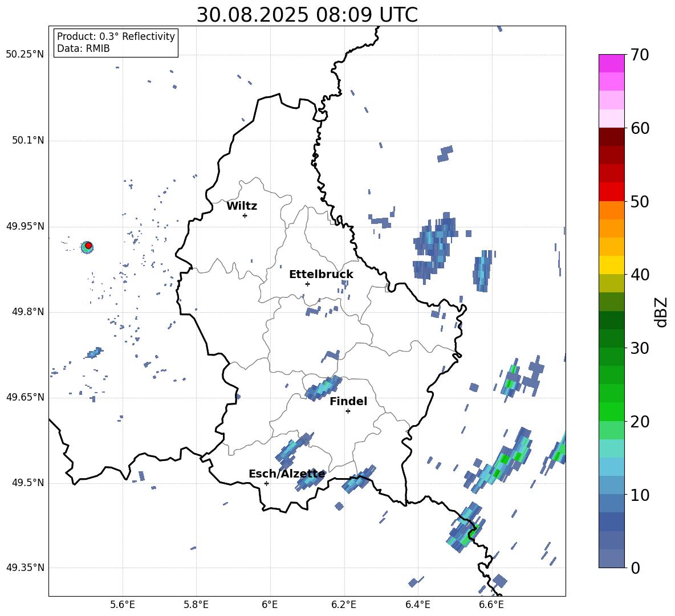Pick the orange swatch just below 50 dBZ

611,210
